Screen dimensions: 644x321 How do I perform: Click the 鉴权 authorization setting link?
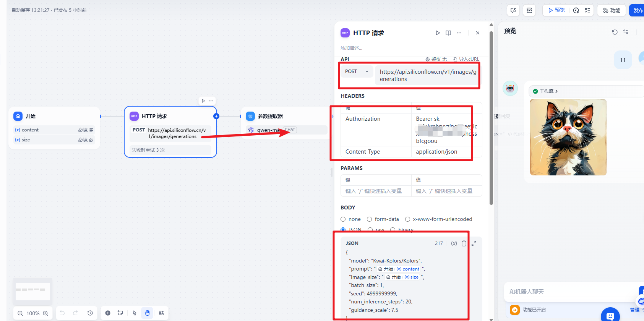coord(436,59)
